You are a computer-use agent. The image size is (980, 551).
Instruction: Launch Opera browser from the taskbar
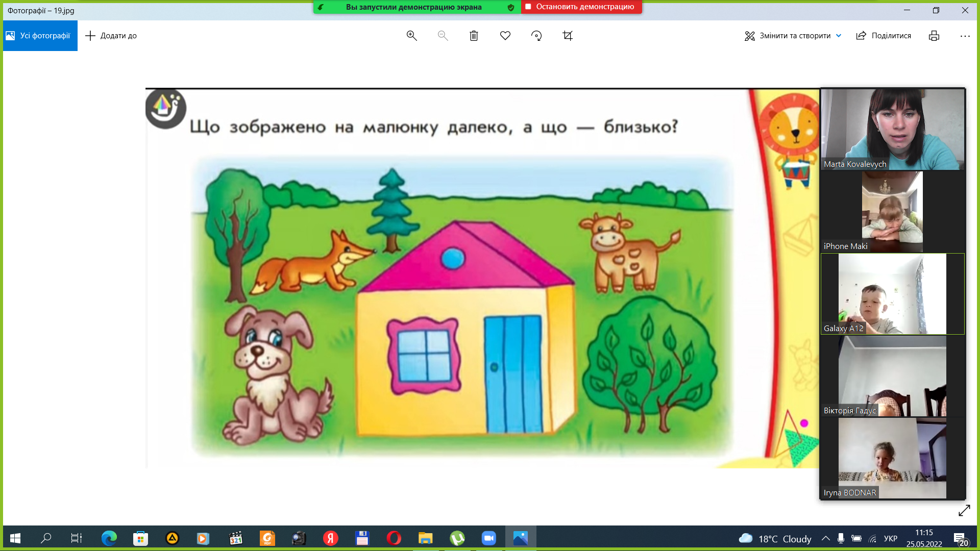394,538
